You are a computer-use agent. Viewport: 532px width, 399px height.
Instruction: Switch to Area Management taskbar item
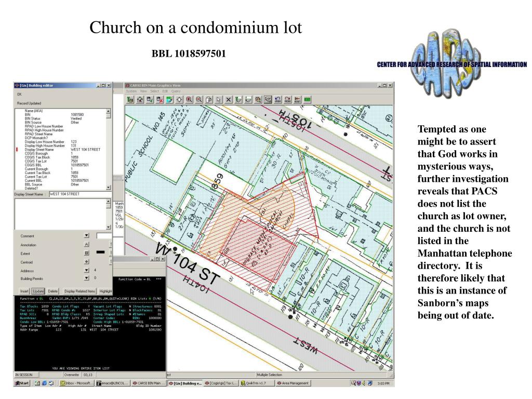[293, 383]
